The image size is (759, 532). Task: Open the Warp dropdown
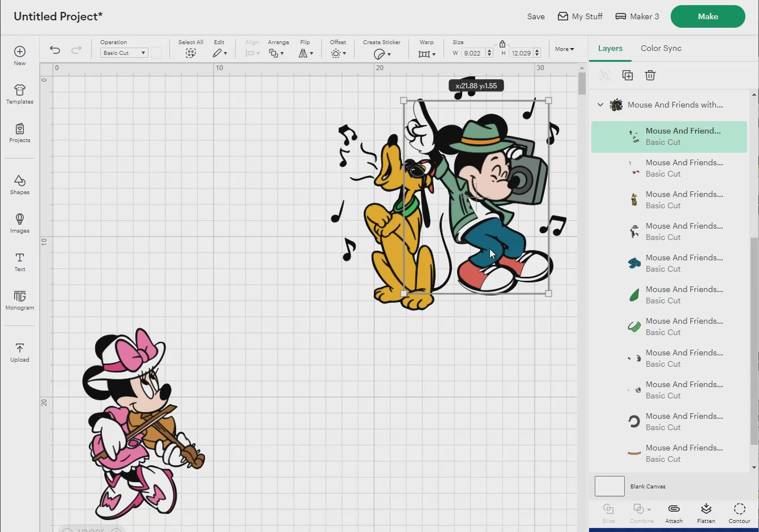[x=427, y=54]
